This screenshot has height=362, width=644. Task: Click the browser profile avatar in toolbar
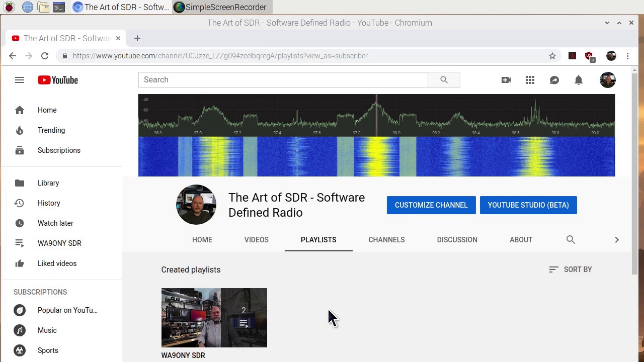tap(611, 56)
